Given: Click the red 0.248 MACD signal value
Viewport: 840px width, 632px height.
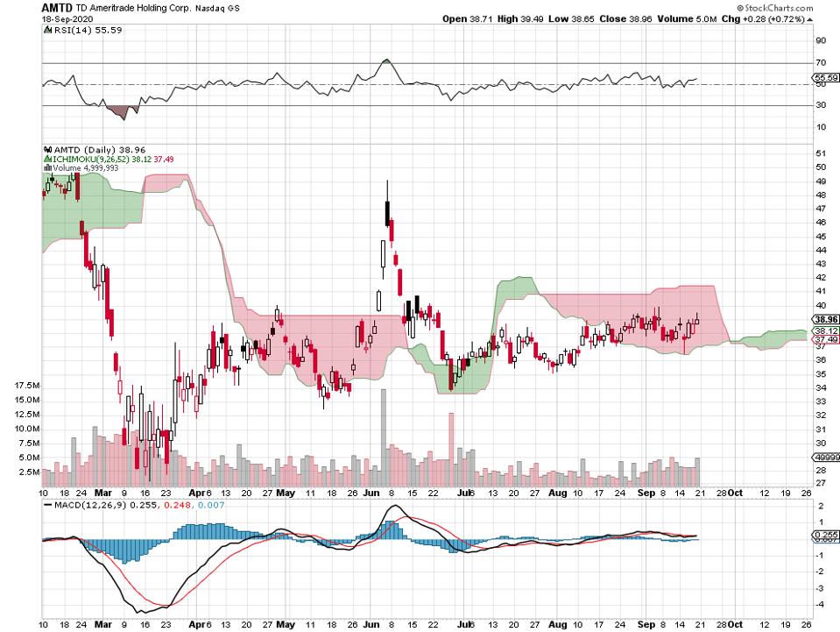Looking at the screenshot, I should tap(179, 505).
